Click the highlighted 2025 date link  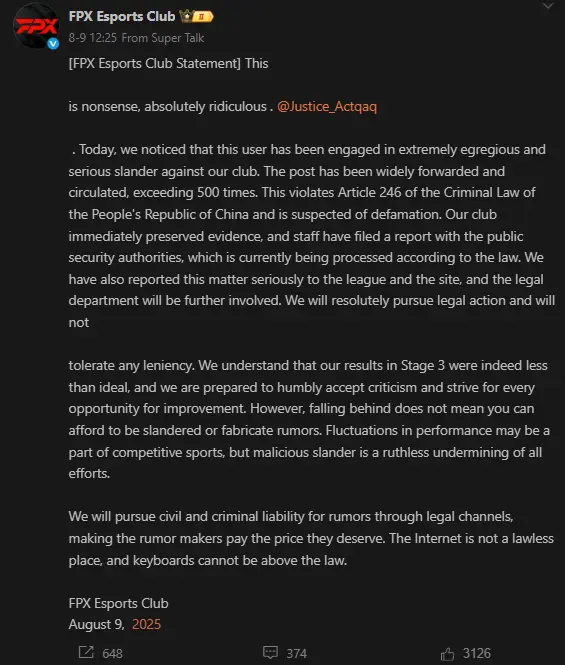pos(146,624)
